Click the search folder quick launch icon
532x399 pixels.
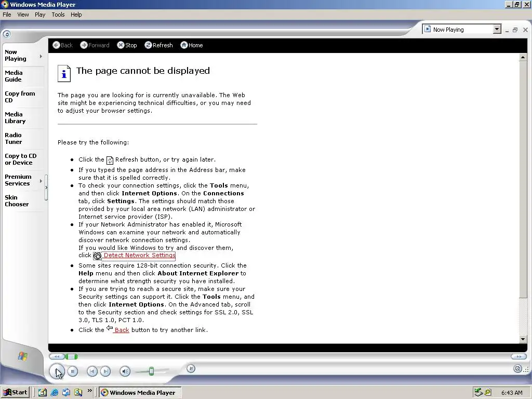tap(78, 392)
